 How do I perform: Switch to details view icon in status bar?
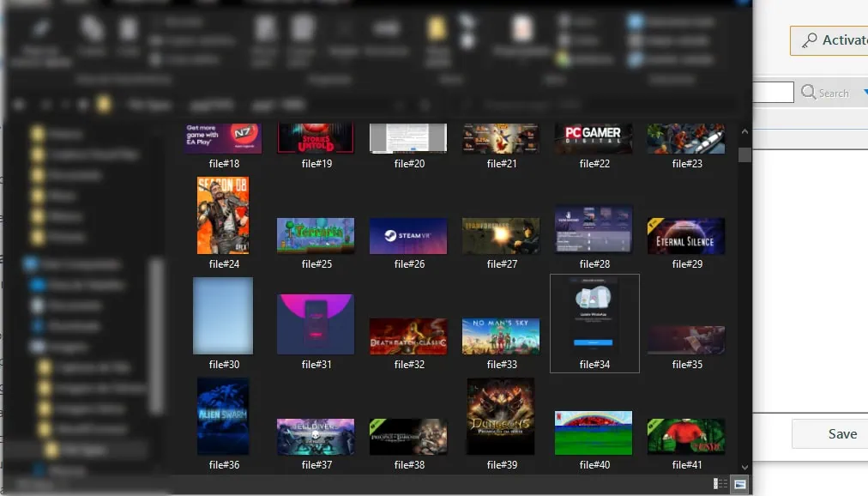[x=720, y=484]
